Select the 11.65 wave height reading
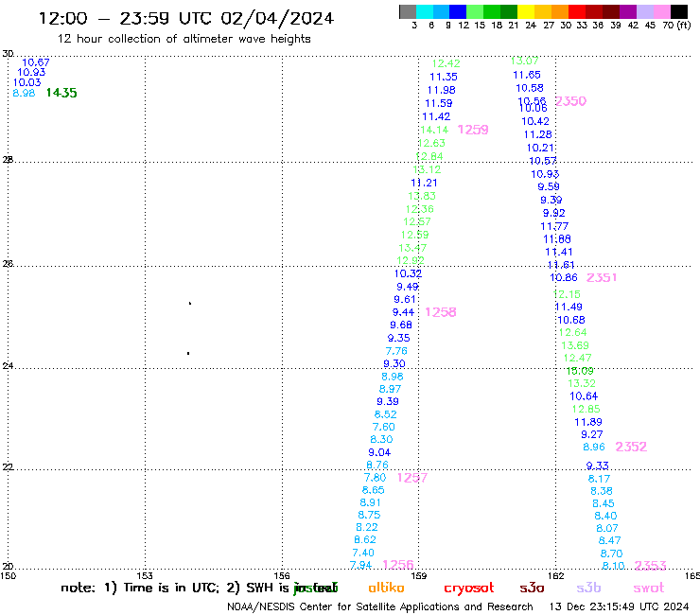Viewport: 700px width, 615px height. point(527,75)
